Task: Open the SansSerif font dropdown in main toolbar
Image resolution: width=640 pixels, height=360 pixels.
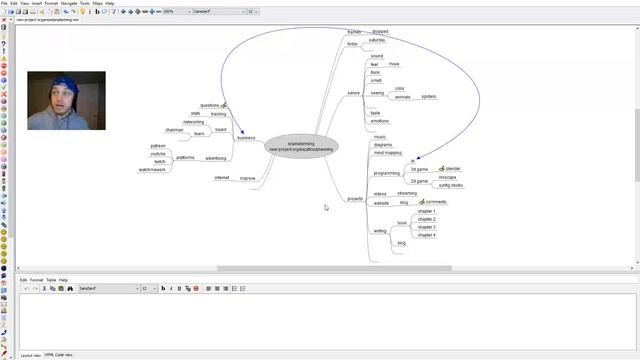Action: point(219,12)
